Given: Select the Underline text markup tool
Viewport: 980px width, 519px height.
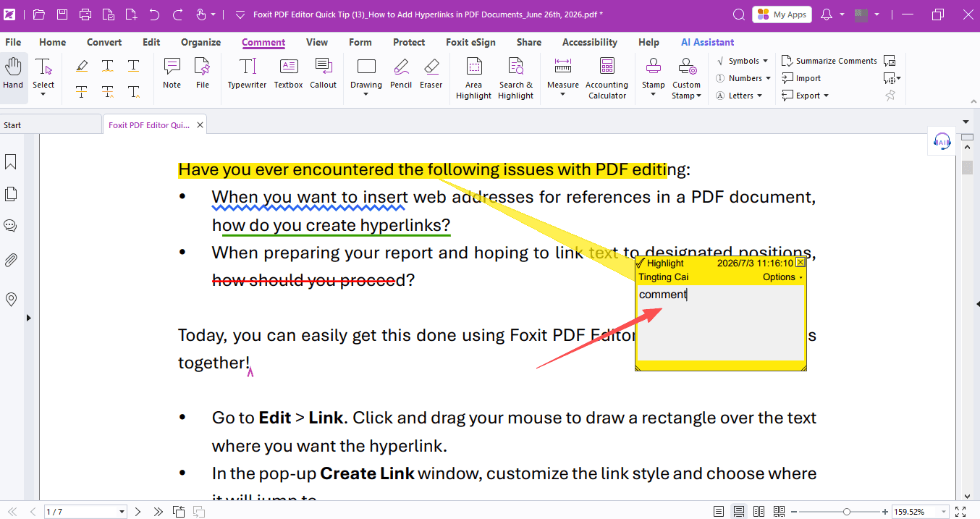Looking at the screenshot, I should coord(134,67).
